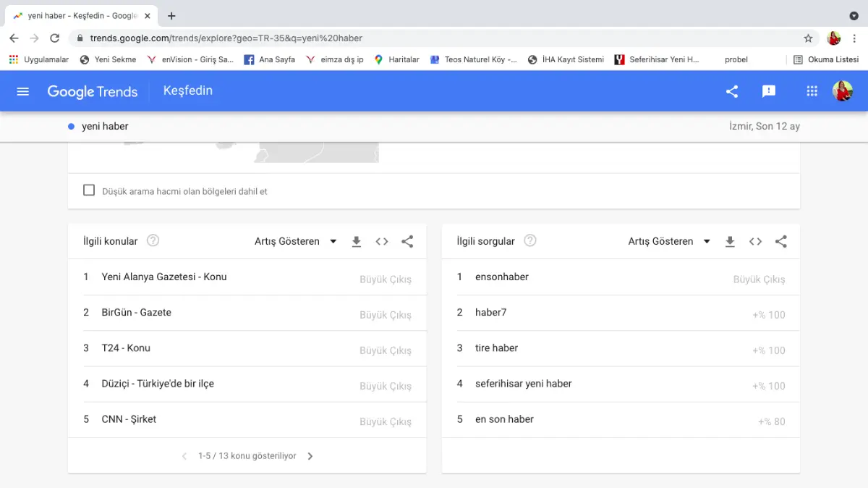
Task: Switch to the yeni haber Keşfedin tab
Action: pos(82,16)
